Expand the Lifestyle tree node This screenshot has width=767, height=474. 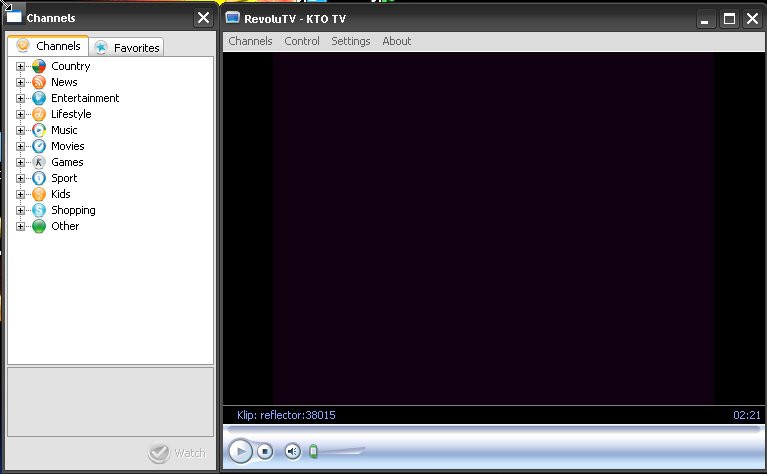20,114
